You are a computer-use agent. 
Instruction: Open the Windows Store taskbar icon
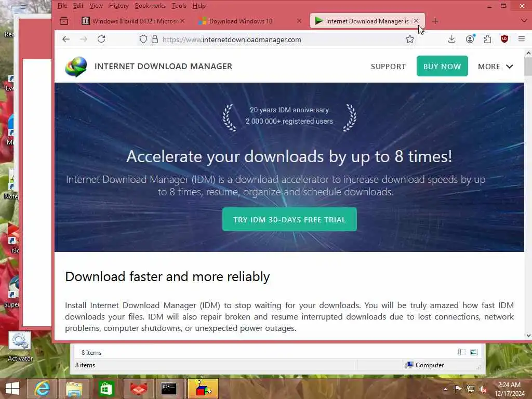click(106, 389)
